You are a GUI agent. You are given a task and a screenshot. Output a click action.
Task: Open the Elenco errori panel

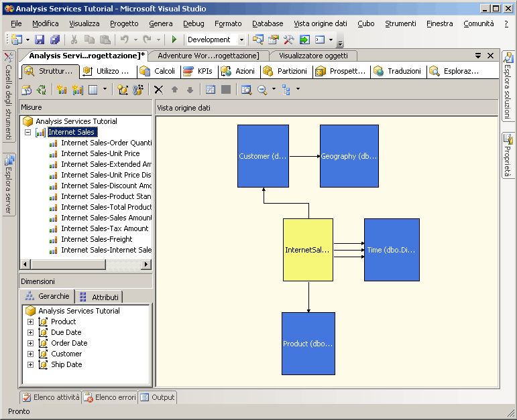pos(110,397)
